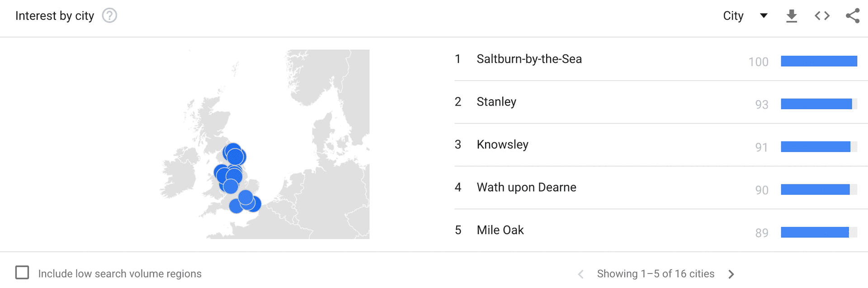Click the southernmost blue bubble on map
This screenshot has width=868, height=288.
coord(235,206)
